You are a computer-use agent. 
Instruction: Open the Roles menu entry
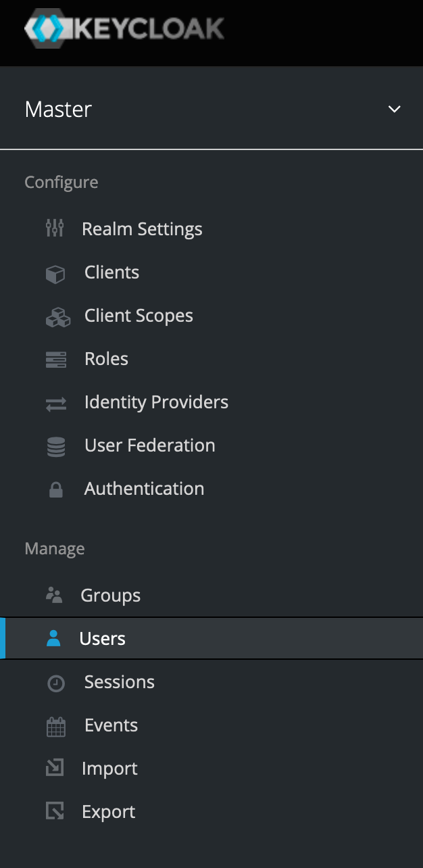pyautogui.click(x=106, y=359)
